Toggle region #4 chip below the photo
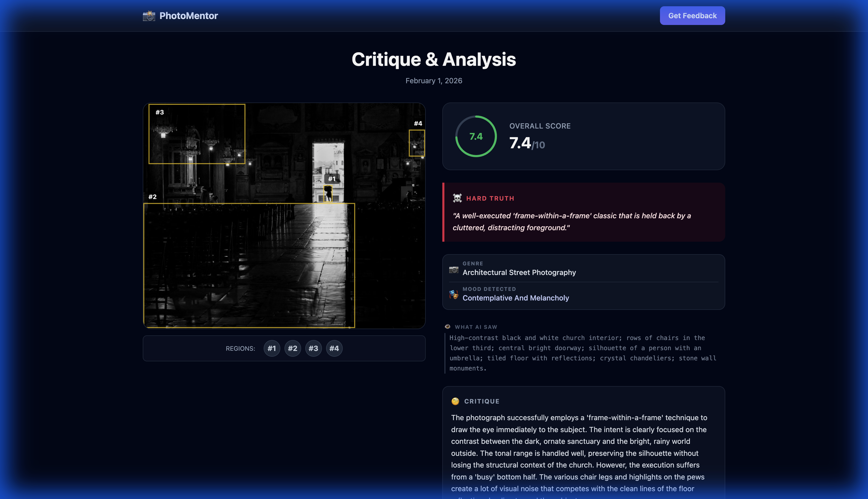 [334, 349]
